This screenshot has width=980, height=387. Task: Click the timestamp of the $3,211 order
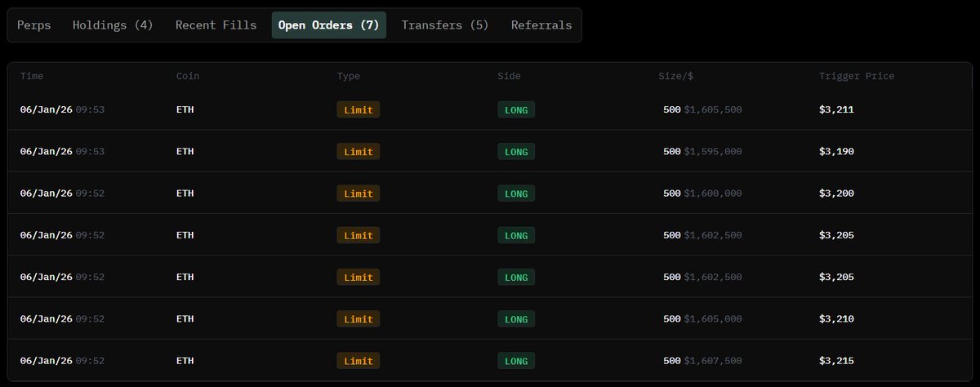pyautogui.click(x=62, y=109)
